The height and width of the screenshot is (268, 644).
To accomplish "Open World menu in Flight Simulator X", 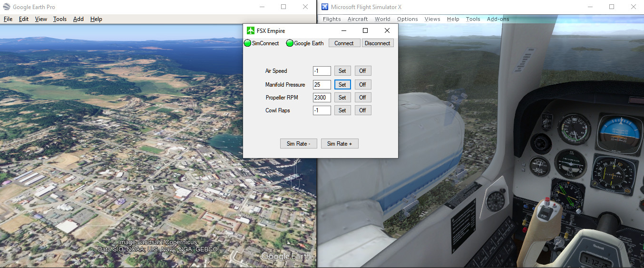I will (x=382, y=19).
